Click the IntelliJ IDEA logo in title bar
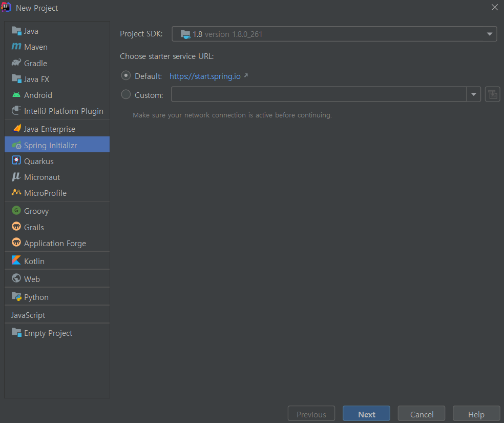 tap(7, 7)
